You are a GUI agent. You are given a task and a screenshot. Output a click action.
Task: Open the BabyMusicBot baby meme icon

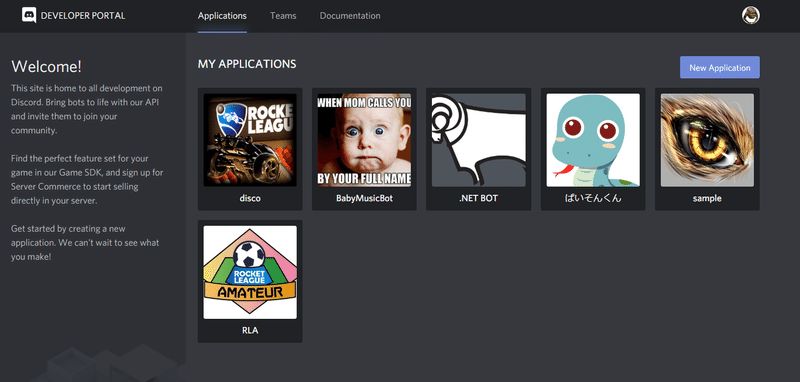click(x=364, y=140)
